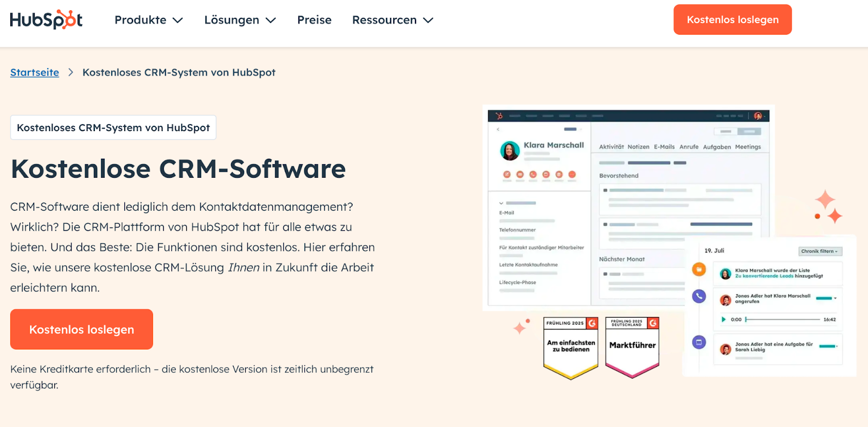Click Klara Marschall's large profile photo
The image size is (868, 427).
point(510,151)
